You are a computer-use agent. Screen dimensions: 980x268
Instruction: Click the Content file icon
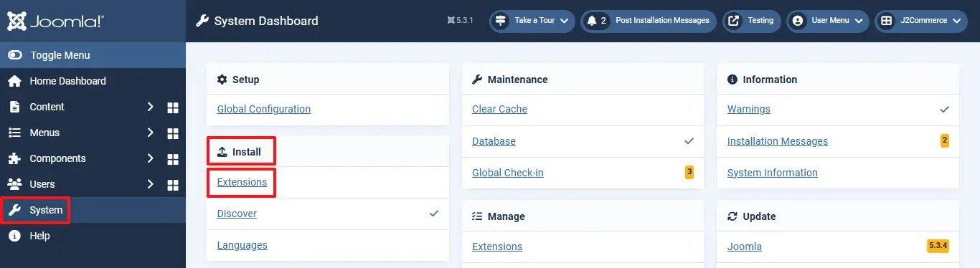point(14,107)
